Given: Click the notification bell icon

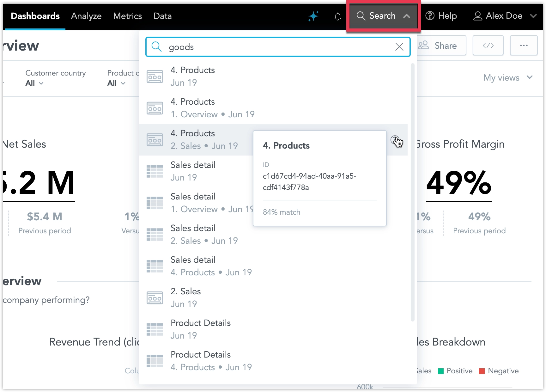Looking at the screenshot, I should (x=337, y=16).
